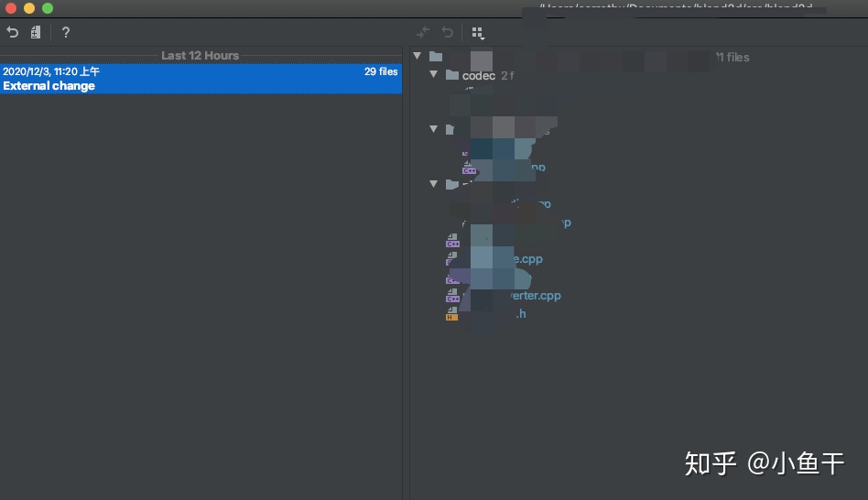Click the 2020/12/3, 11:20 timestamp text
The width and height of the screenshot is (868, 500).
click(x=51, y=71)
